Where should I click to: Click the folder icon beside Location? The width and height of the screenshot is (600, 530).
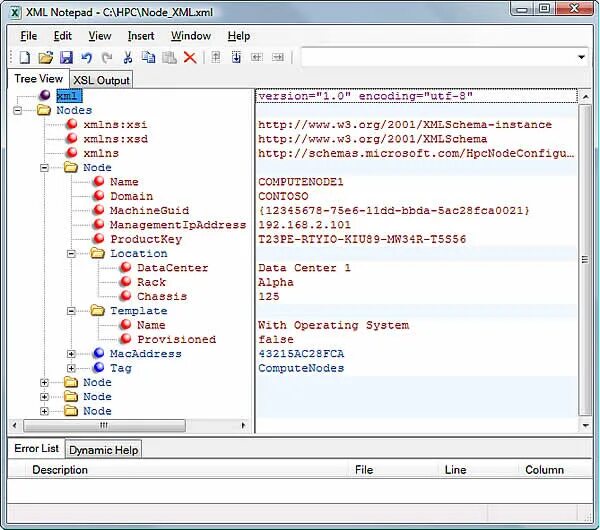98,253
